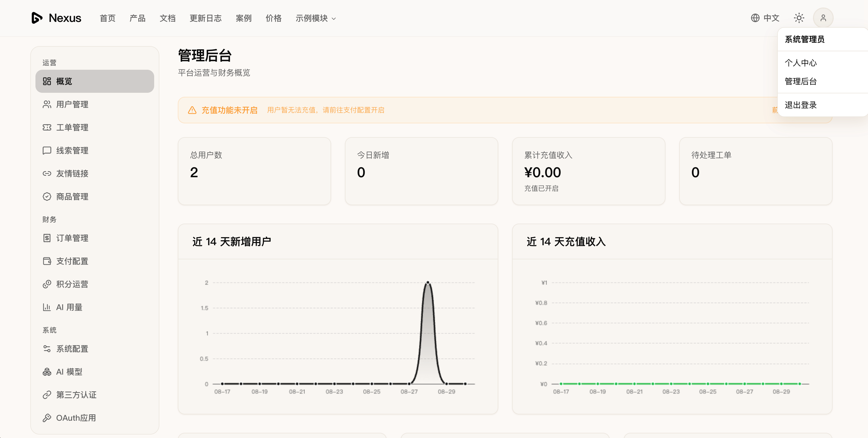
Task: Expand the 示例模块 dropdown
Action: pos(316,18)
